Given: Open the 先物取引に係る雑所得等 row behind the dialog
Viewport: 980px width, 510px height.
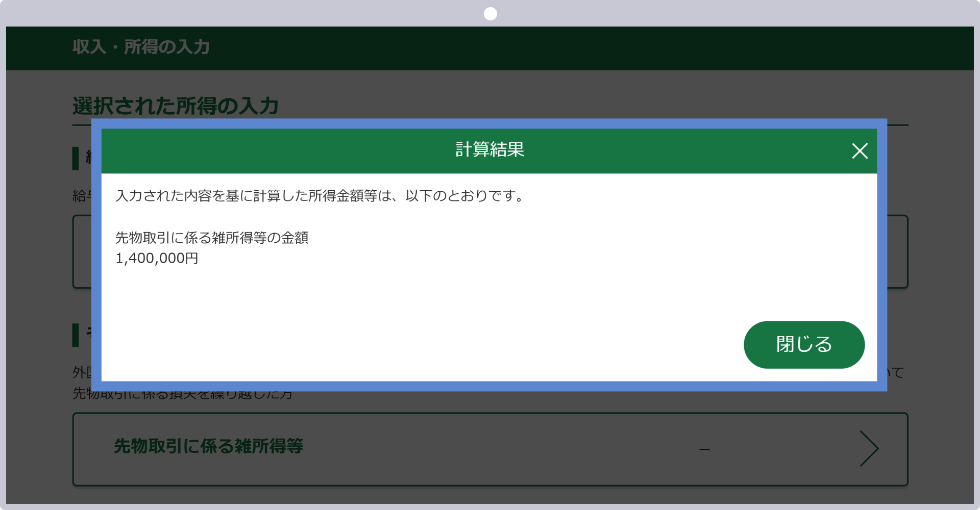Looking at the screenshot, I should coord(490,449).
